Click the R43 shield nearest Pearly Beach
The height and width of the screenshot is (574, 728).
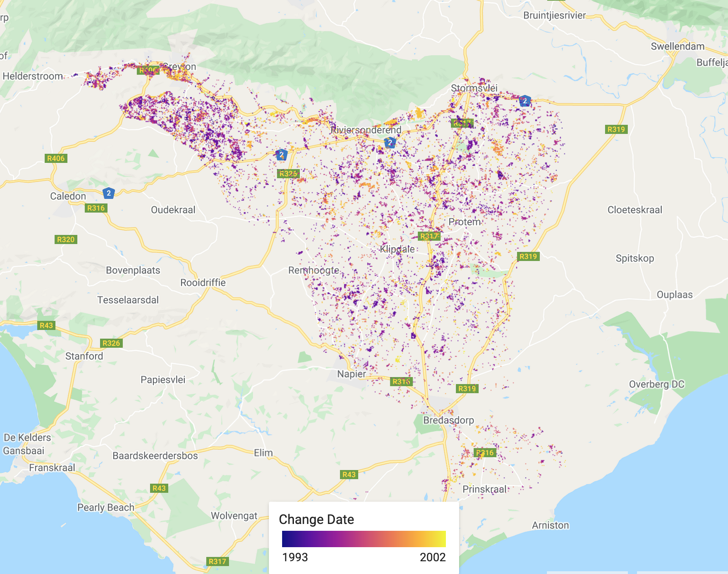[159, 488]
